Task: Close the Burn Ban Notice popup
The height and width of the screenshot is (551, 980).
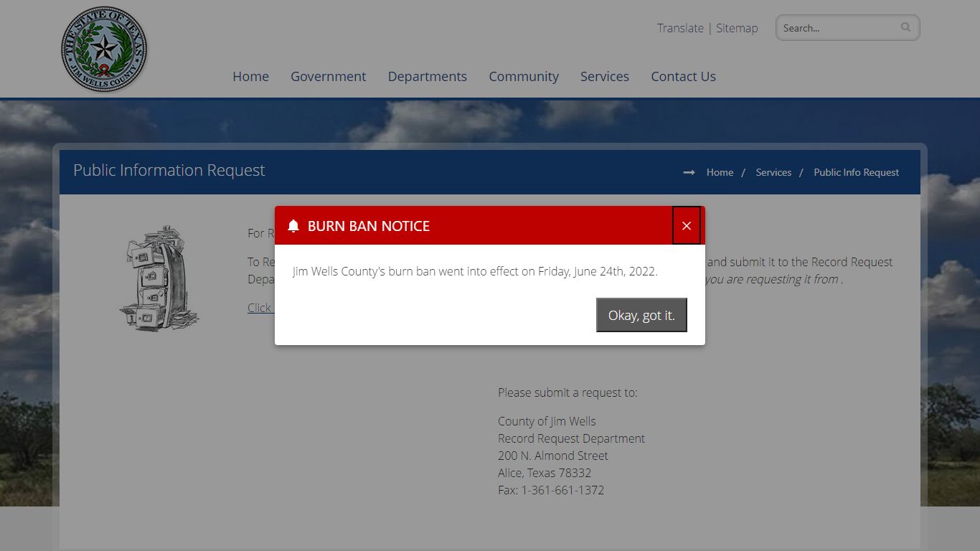Action: point(687,225)
